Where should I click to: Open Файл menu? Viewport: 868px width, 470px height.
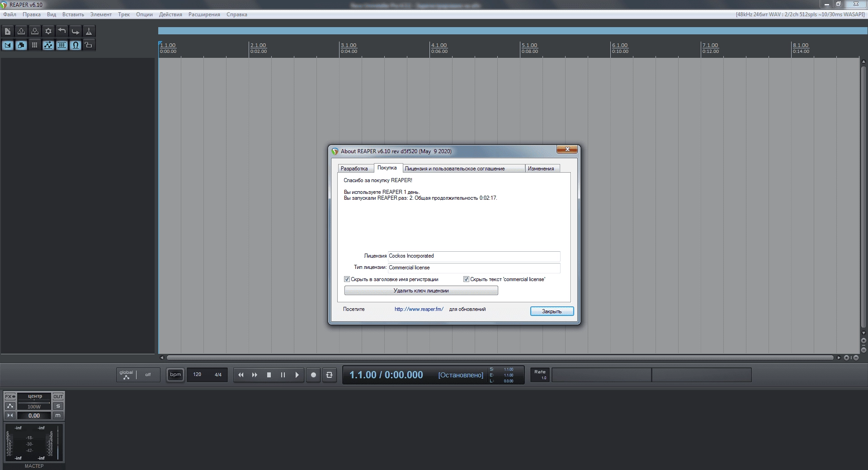click(x=9, y=14)
